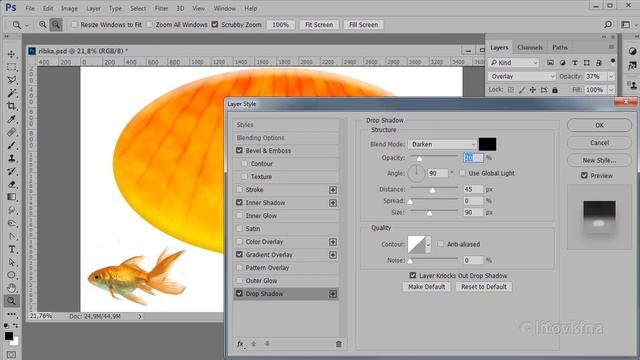Click Reset to Default button
Viewport: 640px width, 360px height.
(484, 287)
